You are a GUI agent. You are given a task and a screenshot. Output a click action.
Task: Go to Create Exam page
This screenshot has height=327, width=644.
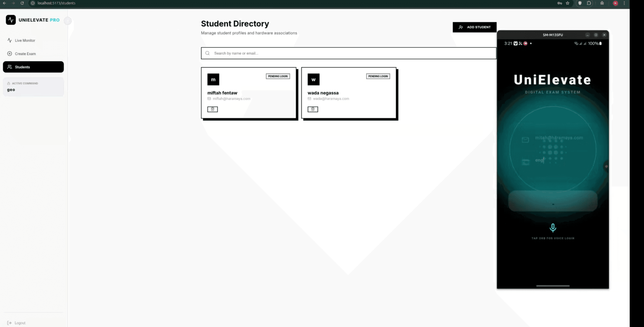(25, 54)
